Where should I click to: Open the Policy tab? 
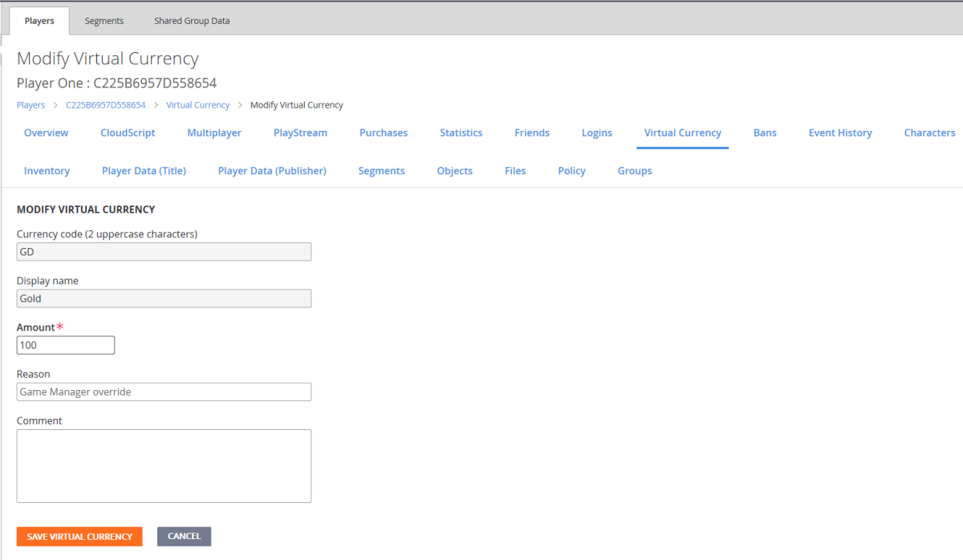[571, 171]
